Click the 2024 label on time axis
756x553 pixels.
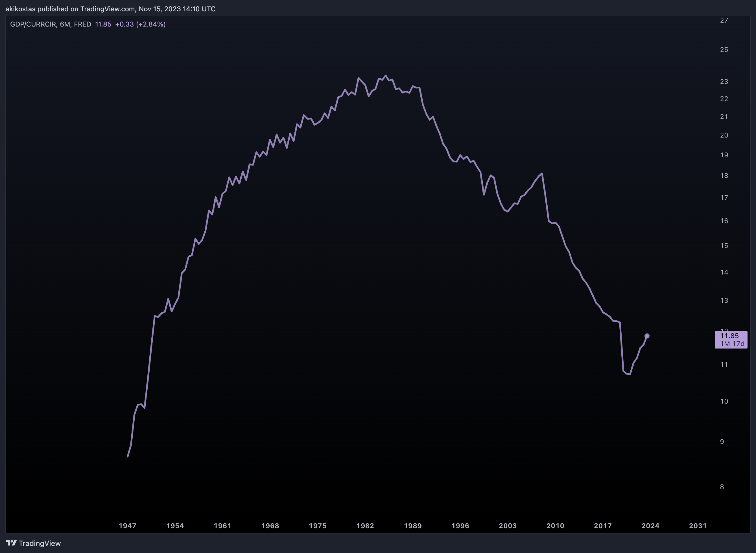(650, 526)
